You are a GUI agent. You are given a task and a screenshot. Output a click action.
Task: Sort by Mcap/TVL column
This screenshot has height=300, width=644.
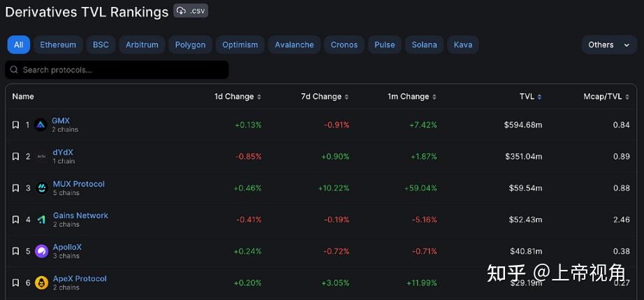tap(606, 97)
